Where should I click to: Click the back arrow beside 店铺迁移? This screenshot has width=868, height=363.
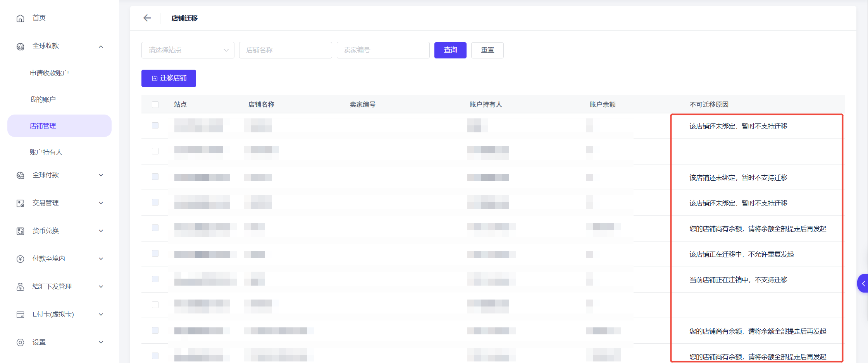[x=147, y=18]
